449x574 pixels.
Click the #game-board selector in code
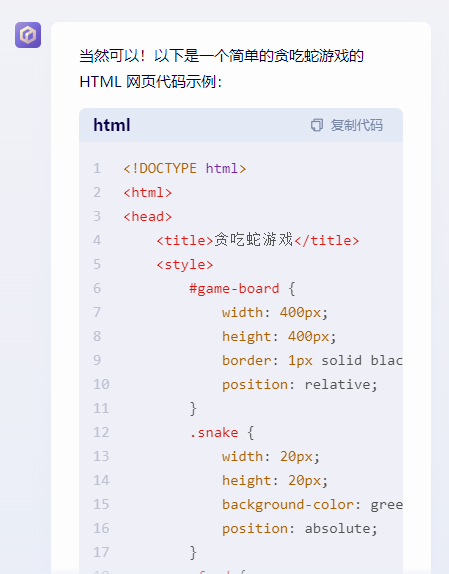[234, 288]
